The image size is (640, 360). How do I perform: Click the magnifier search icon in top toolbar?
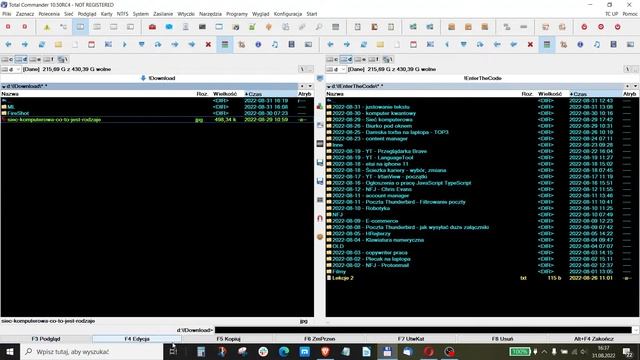[319, 27]
